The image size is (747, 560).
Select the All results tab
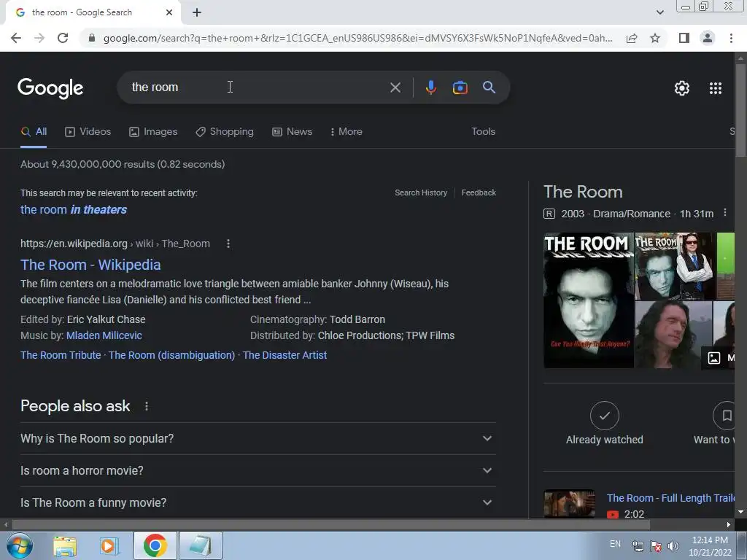coord(34,132)
